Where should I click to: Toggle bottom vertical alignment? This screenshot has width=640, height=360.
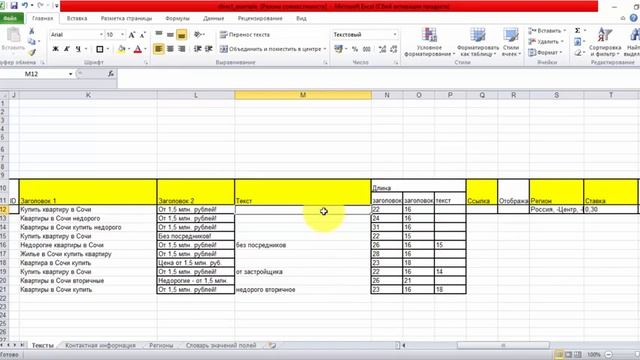(182, 35)
